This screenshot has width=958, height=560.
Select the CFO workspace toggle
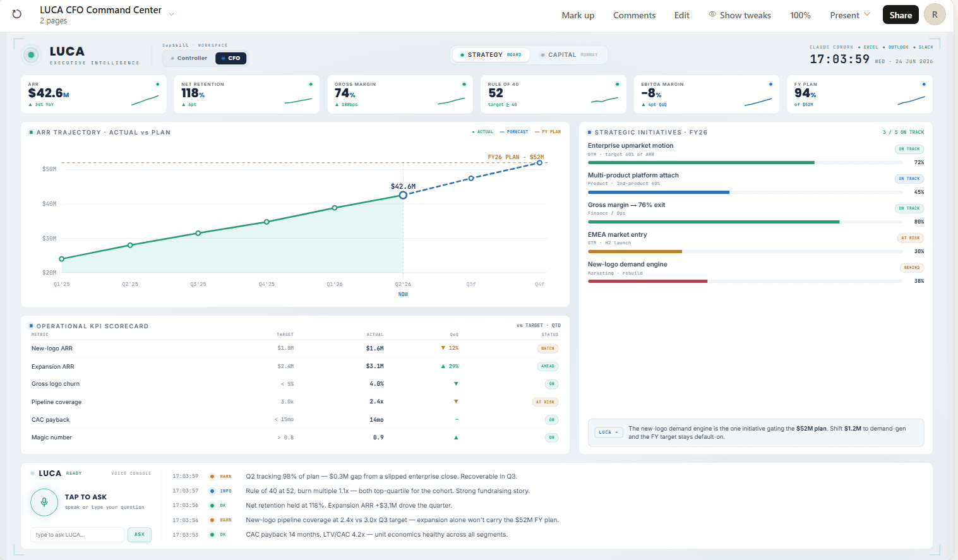click(x=231, y=58)
